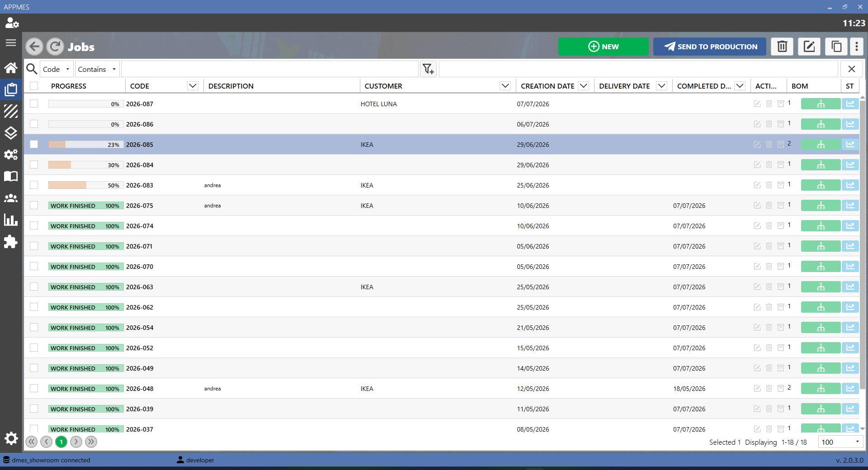Screen dimensions: 868x470
Task: Refresh the Jobs list
Action: [x=55, y=47]
